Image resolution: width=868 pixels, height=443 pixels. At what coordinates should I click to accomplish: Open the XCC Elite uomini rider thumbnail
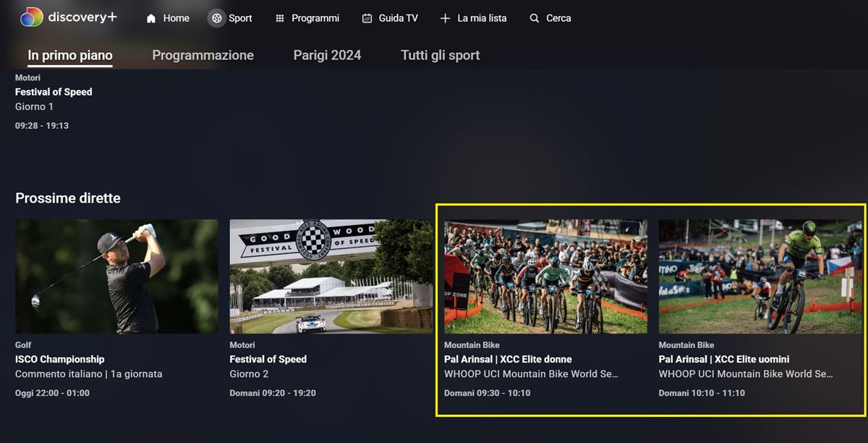(760, 277)
